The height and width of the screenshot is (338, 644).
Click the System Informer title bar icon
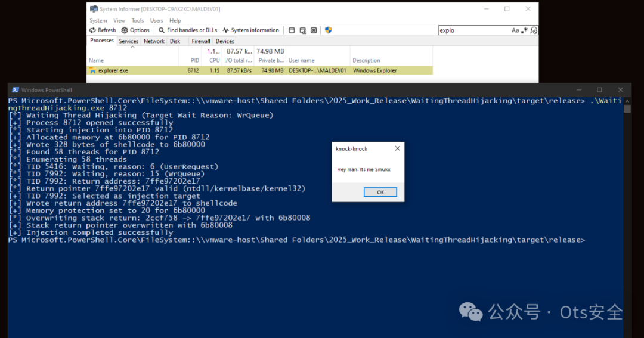point(94,8)
